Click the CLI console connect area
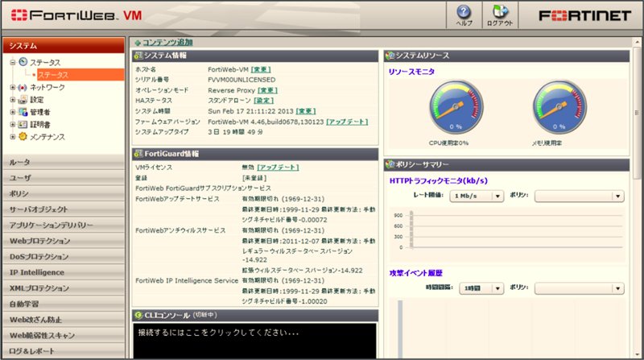Screen dimensions: 644x360 pos(254,341)
